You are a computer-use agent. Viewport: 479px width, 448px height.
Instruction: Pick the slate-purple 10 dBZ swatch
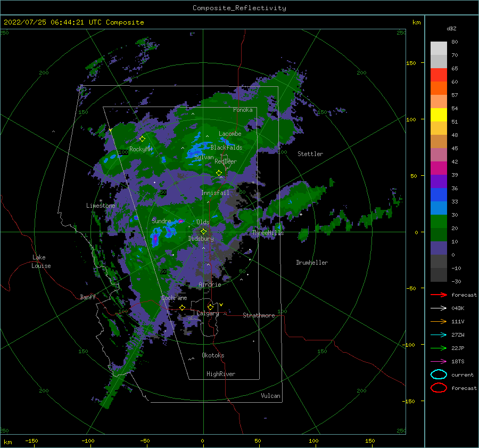click(439, 248)
